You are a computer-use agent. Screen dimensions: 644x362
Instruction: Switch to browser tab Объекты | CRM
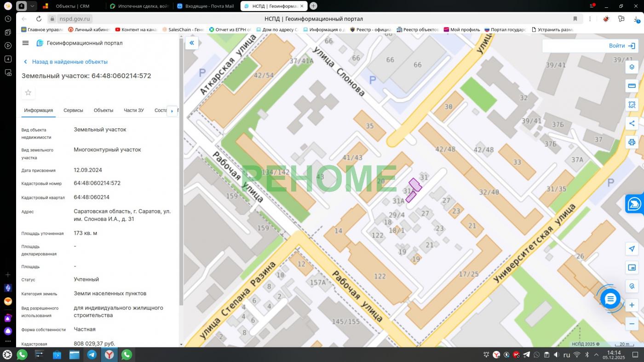pos(72,6)
